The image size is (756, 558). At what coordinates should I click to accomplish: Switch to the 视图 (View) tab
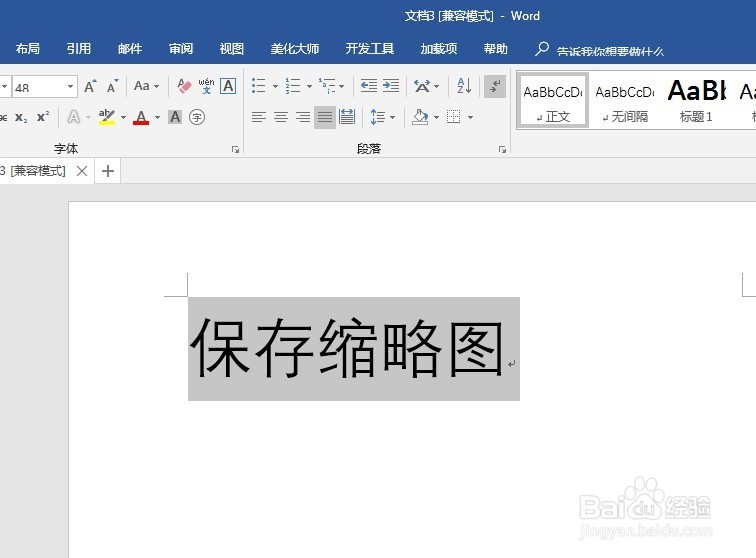click(231, 49)
